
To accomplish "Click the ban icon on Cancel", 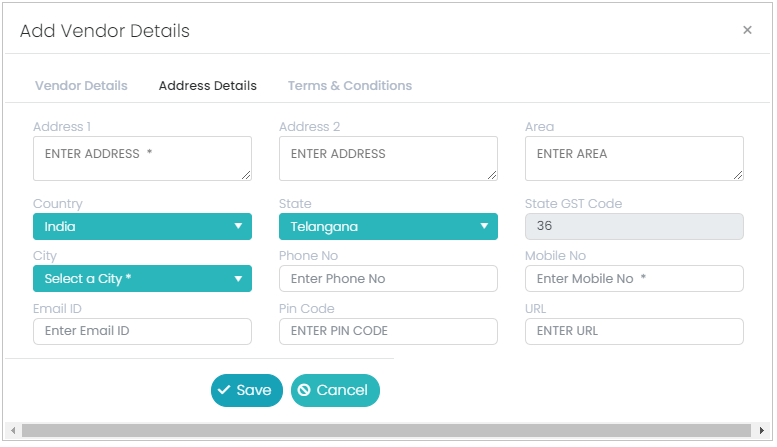I will click(304, 390).
